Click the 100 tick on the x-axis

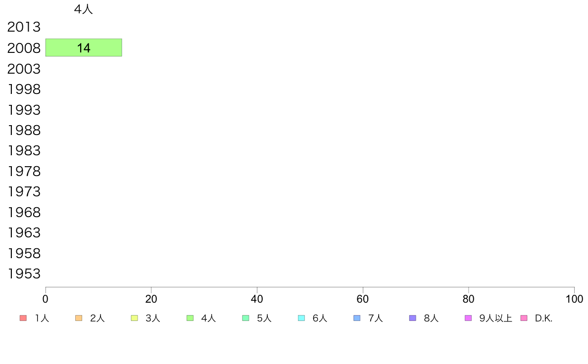[x=574, y=299]
